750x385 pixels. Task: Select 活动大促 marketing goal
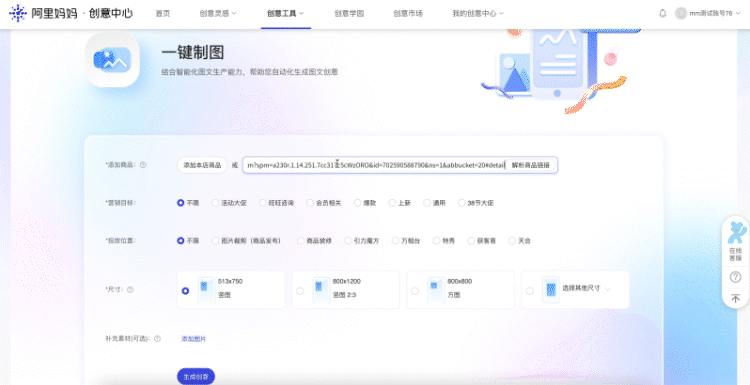215,203
